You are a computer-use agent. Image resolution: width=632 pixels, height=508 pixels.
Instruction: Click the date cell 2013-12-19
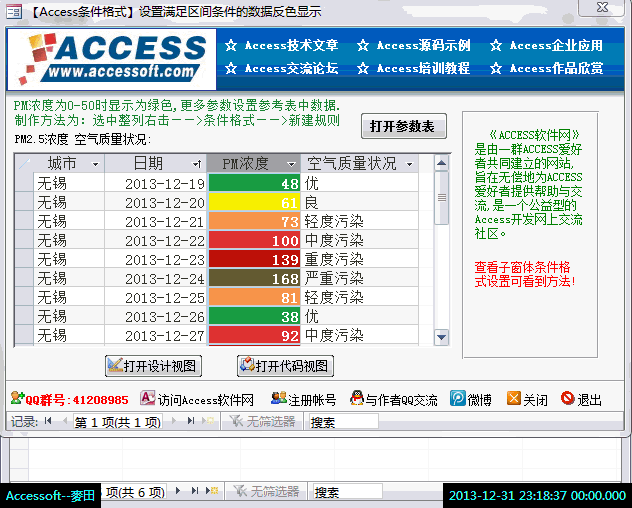(156, 183)
